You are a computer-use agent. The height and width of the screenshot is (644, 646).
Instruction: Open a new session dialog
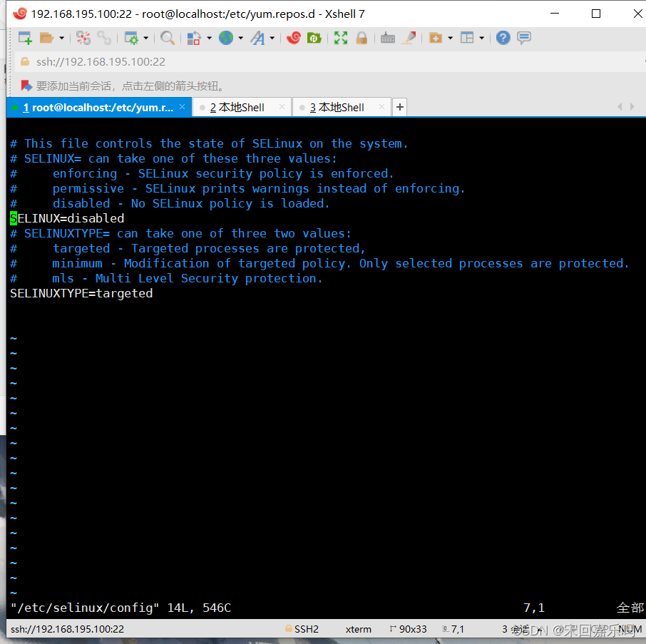pos(24,37)
